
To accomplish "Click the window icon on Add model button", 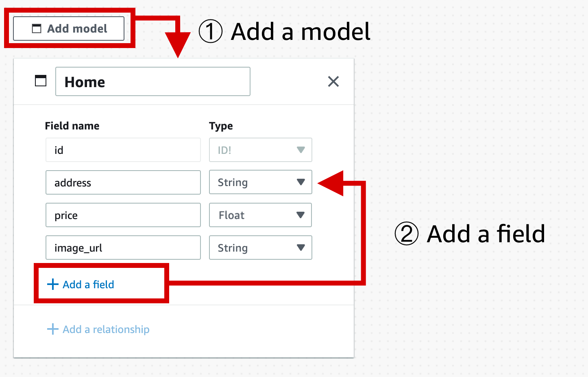I will click(x=37, y=28).
